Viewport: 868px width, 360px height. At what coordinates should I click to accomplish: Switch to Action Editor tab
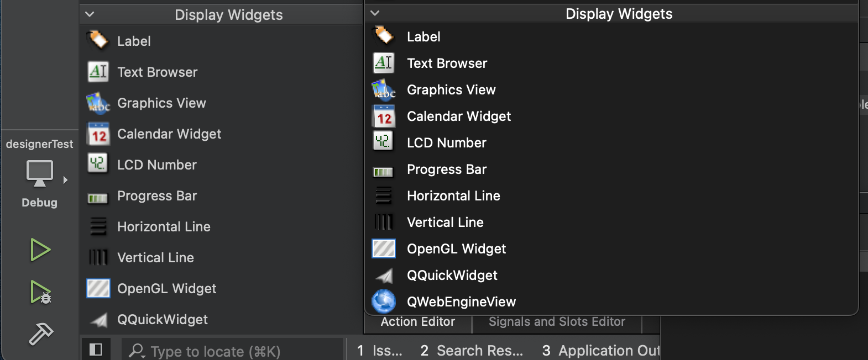tap(418, 321)
